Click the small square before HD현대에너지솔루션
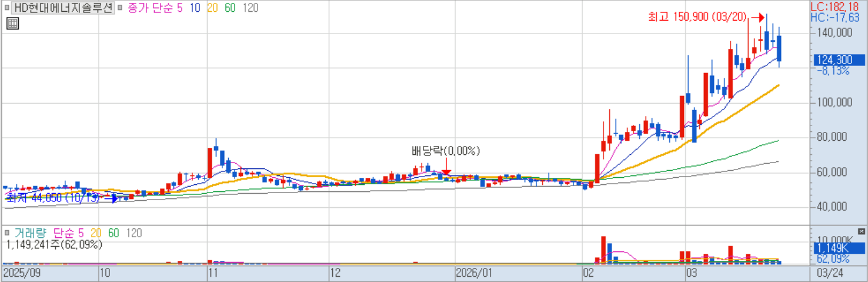Image resolution: width=868 pixels, height=282 pixels. (7, 9)
